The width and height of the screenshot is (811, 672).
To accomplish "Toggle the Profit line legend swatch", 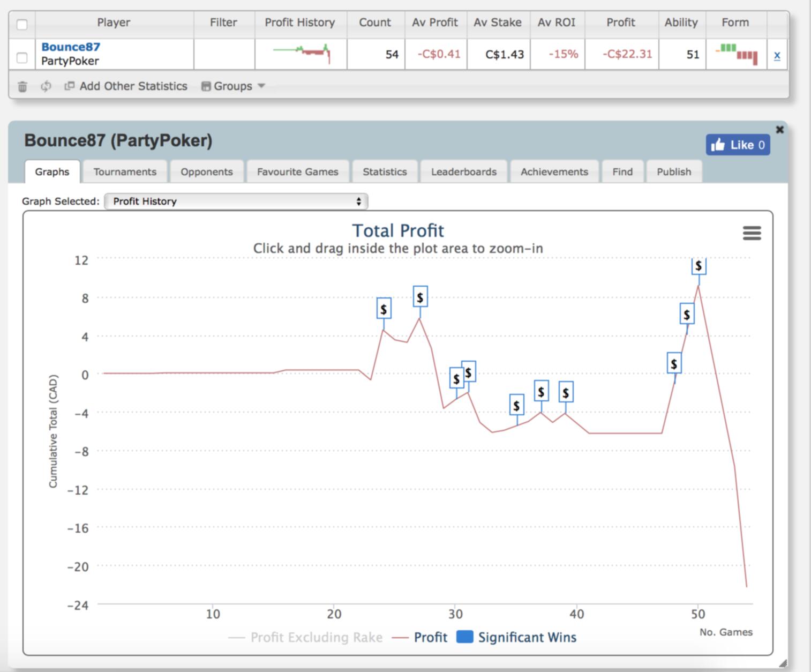I will click(x=400, y=638).
